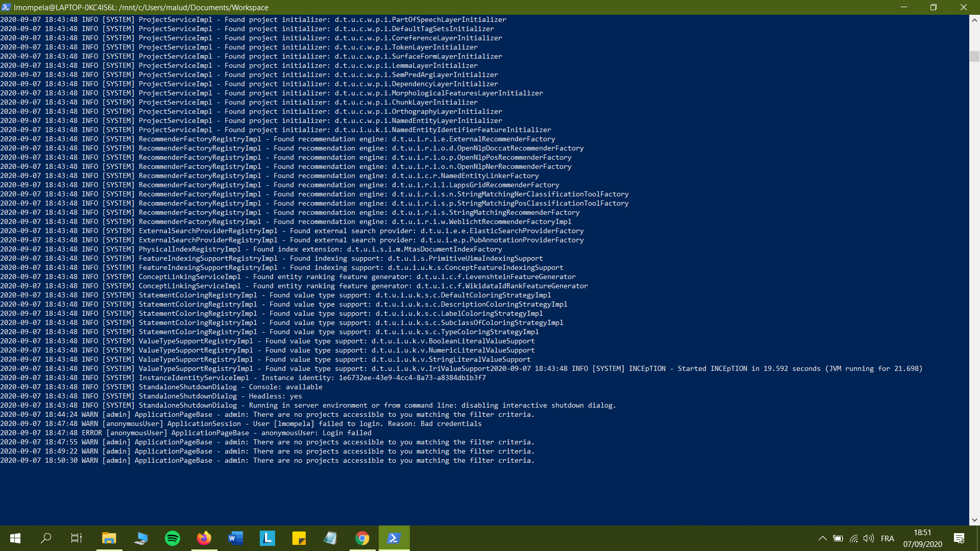Open File Explorer from the taskbar
Image resolution: width=980 pixels, height=551 pixels.
pyautogui.click(x=109, y=538)
